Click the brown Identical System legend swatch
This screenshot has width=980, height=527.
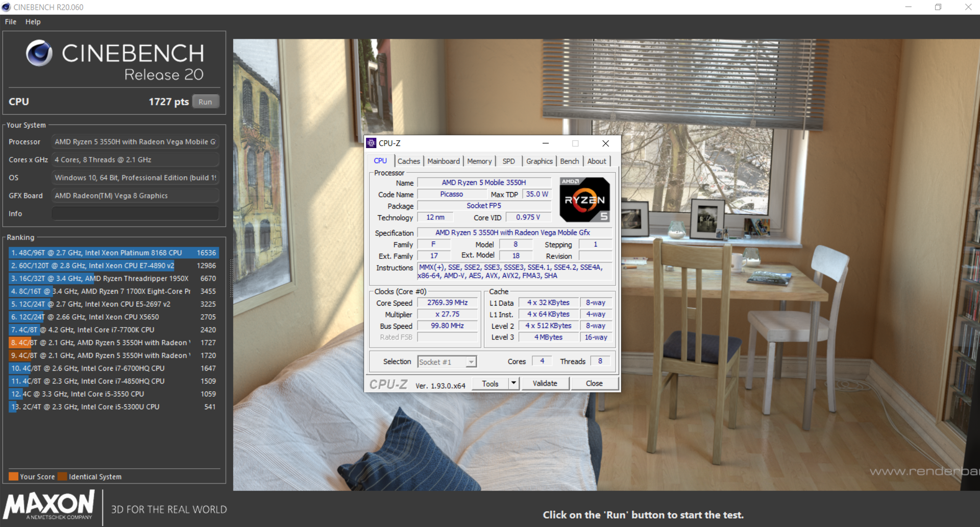[x=62, y=476]
